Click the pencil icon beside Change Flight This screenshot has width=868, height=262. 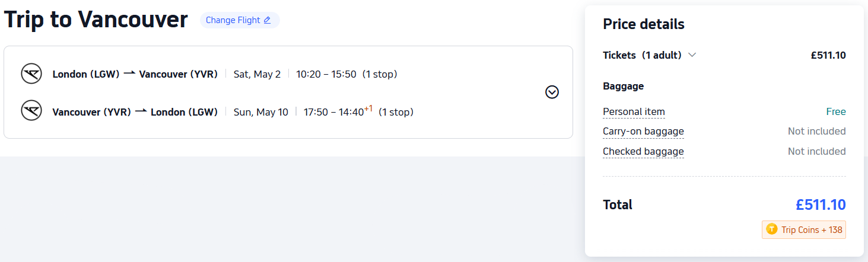[267, 20]
